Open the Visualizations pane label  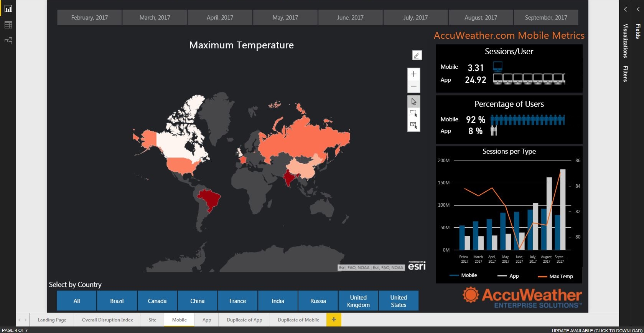tap(625, 41)
